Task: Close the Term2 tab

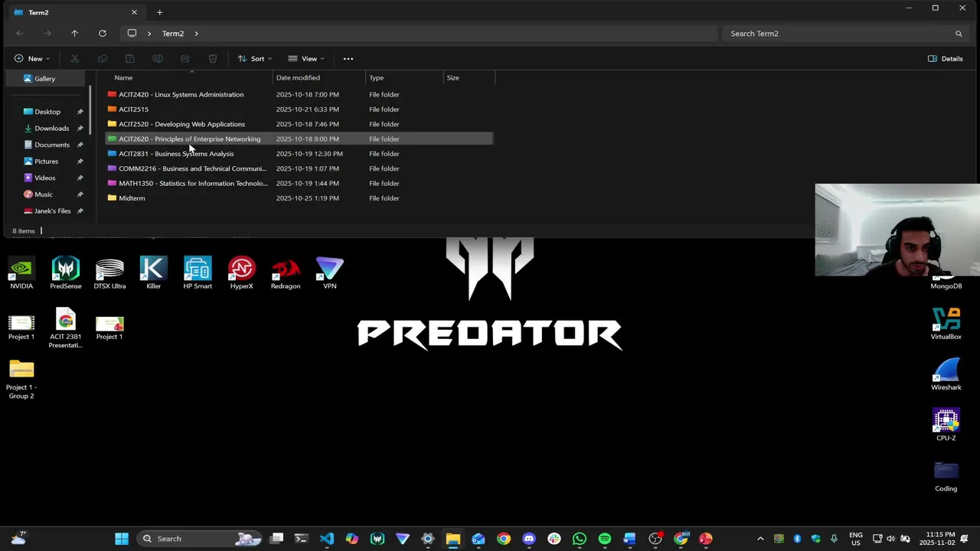Action: (x=134, y=12)
